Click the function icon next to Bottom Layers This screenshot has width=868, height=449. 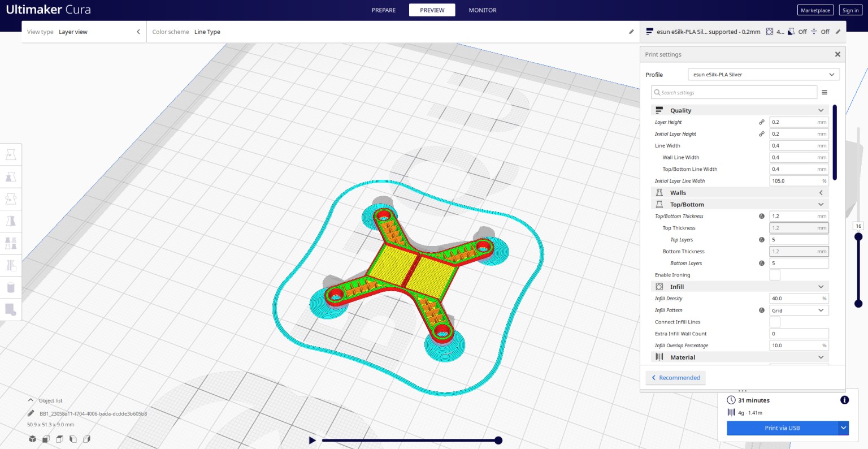click(762, 263)
